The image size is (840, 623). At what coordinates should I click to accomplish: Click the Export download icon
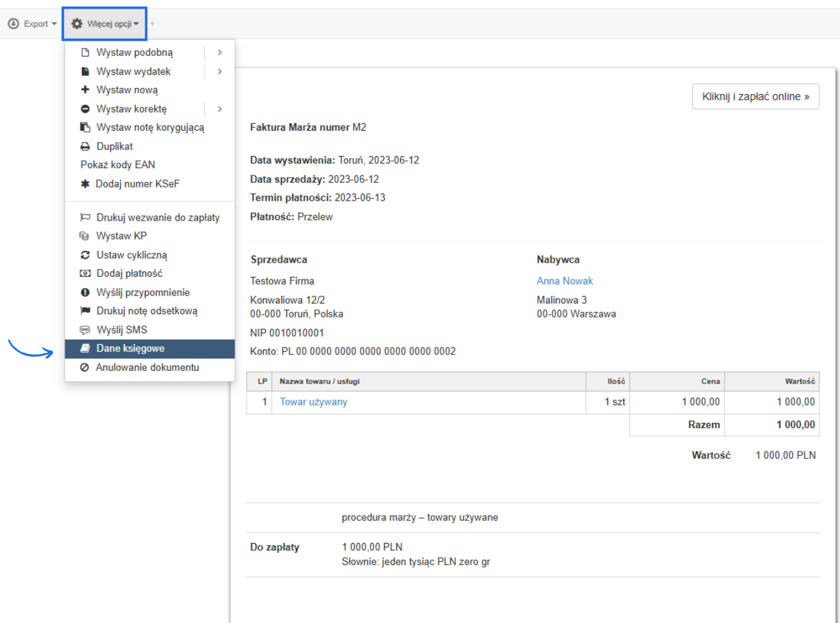[x=13, y=24]
